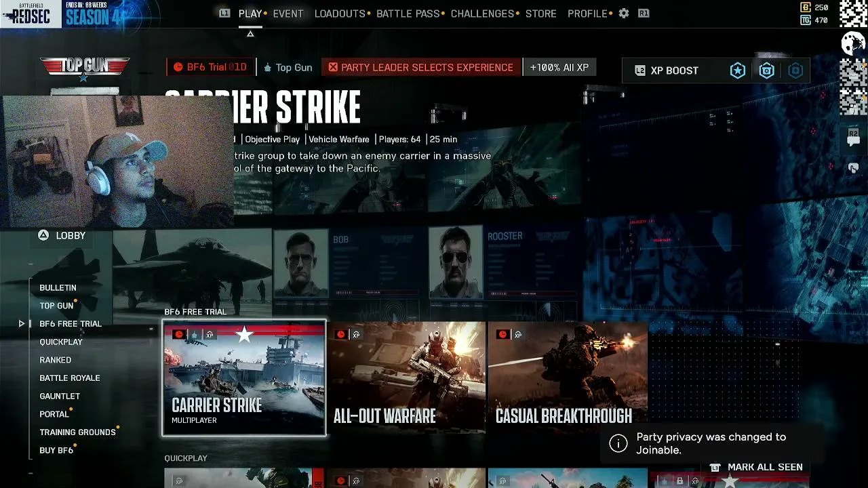
Task: Select the Carrier Strike mode card
Action: click(x=244, y=378)
